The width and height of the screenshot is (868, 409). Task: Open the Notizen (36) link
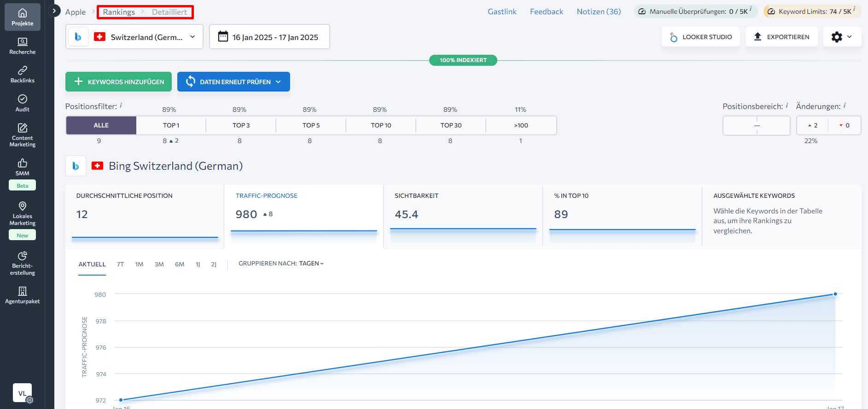[x=599, y=12]
